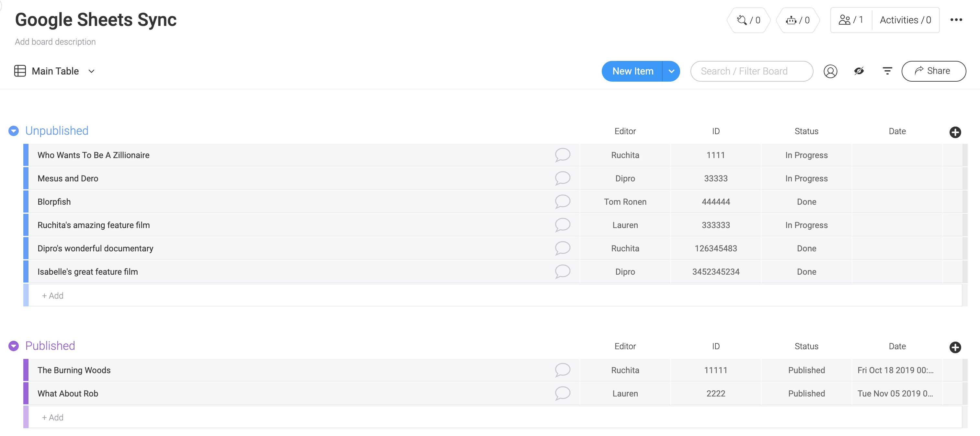Click blue color bar of Mesus and Dero

(26, 178)
